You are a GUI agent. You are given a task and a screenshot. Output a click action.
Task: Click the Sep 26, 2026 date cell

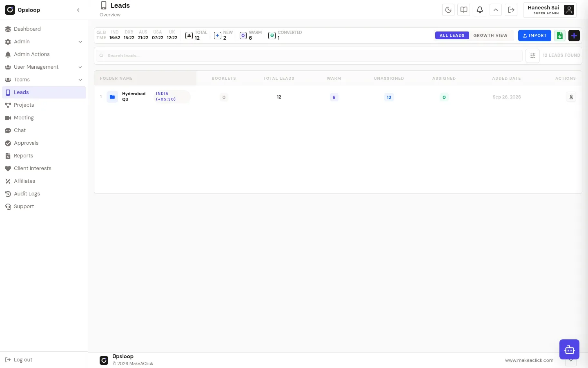pos(507,97)
